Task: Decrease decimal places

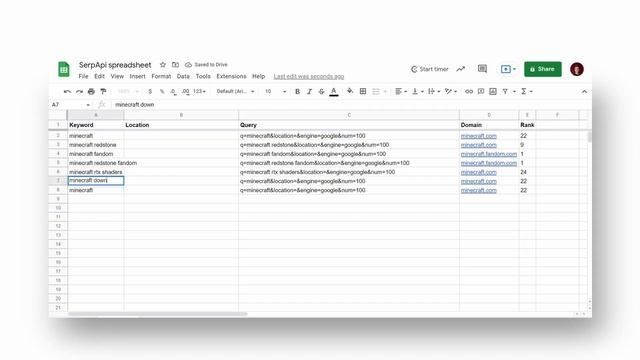Action: pyautogui.click(x=173, y=91)
